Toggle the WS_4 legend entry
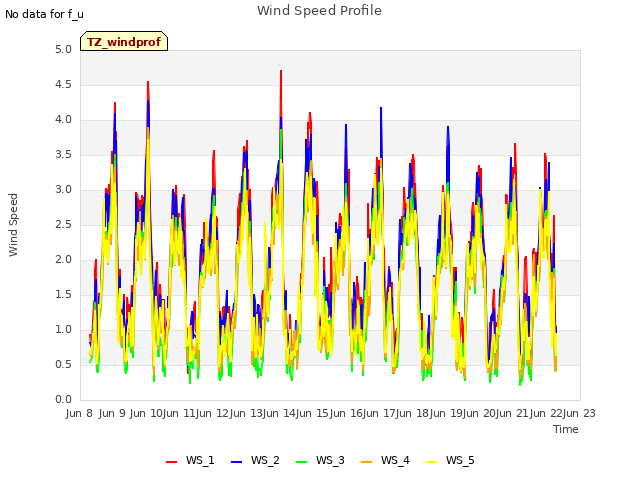640x480 pixels. [x=385, y=460]
